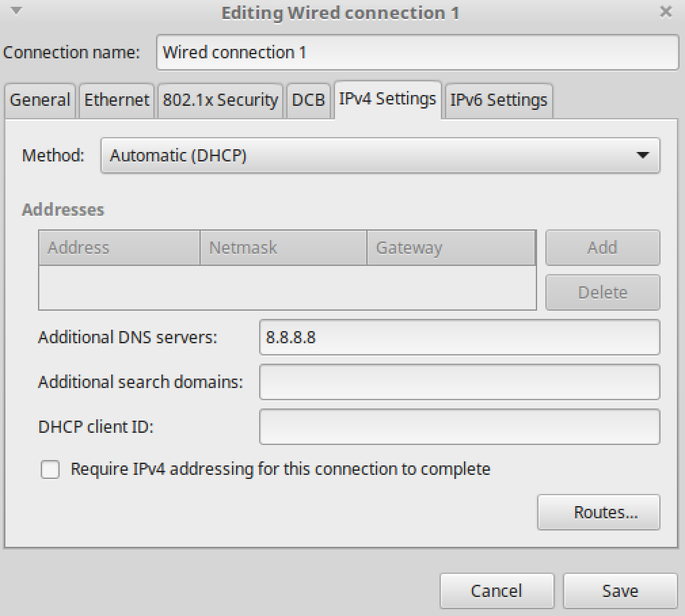Viewport: 685px width, 616px height.
Task: Click the Additional DNS servers field
Action: [x=459, y=337]
